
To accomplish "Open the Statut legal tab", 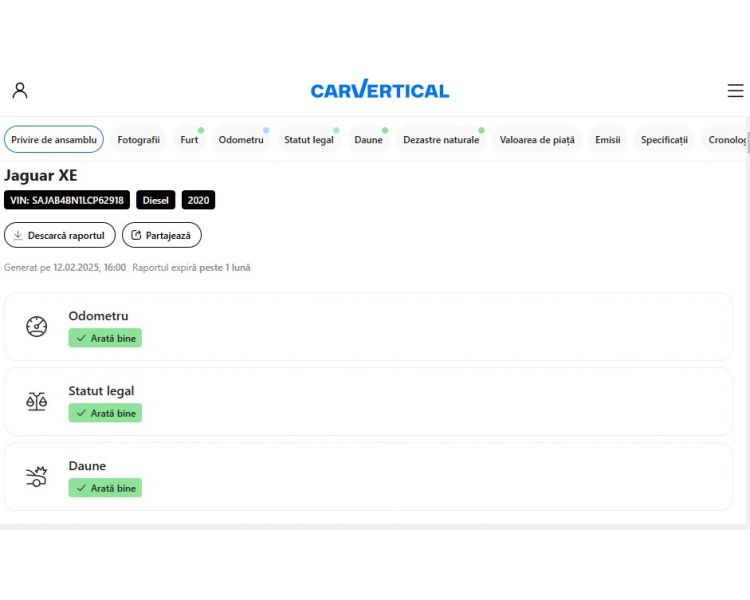I will coord(309,140).
